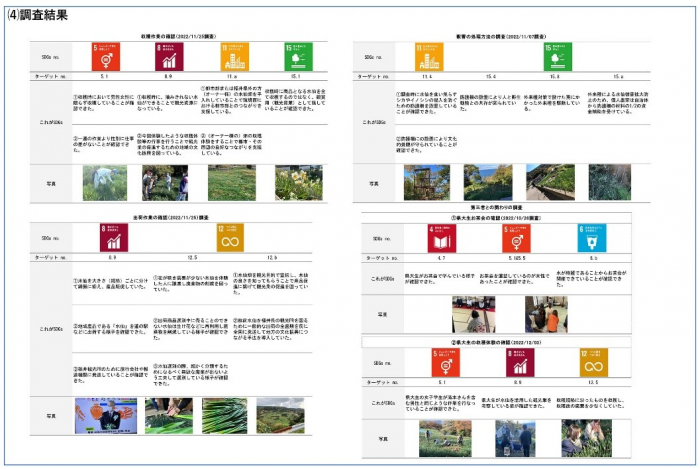
Task: Select the SDG 11 icon in the top-right table
Action: pyautogui.click(x=428, y=56)
